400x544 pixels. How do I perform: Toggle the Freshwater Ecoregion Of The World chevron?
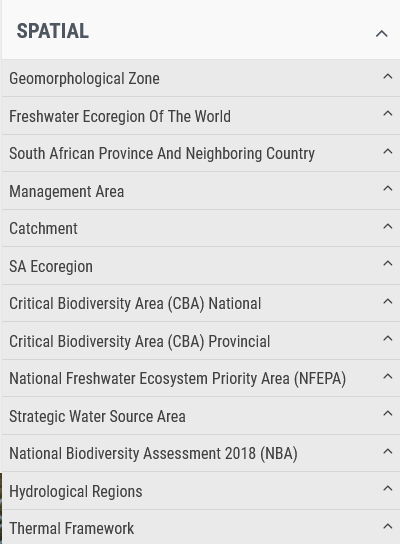click(x=388, y=113)
